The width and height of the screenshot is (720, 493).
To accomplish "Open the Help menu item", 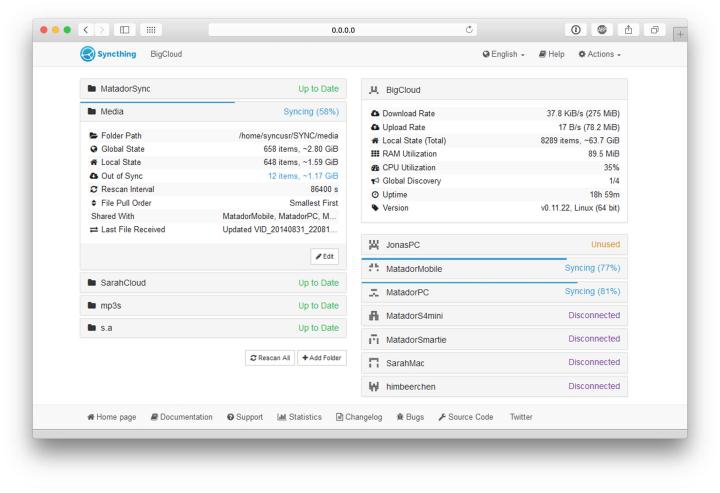I will (551, 54).
